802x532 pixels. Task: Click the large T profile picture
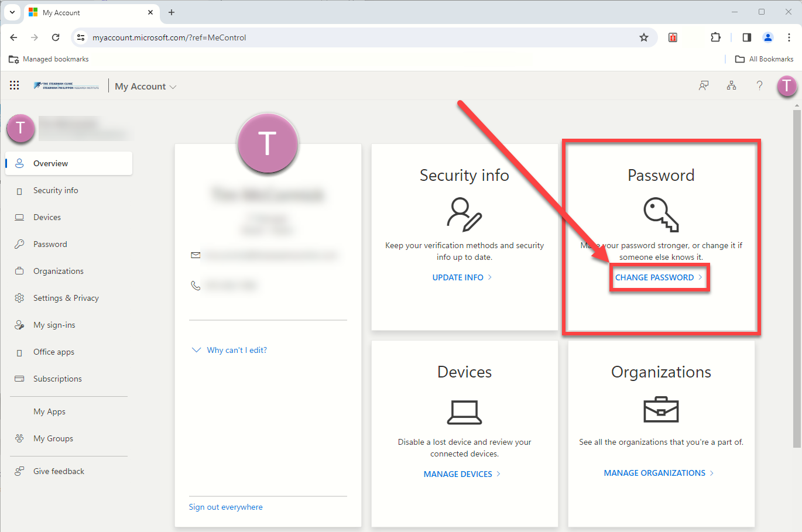(x=268, y=143)
